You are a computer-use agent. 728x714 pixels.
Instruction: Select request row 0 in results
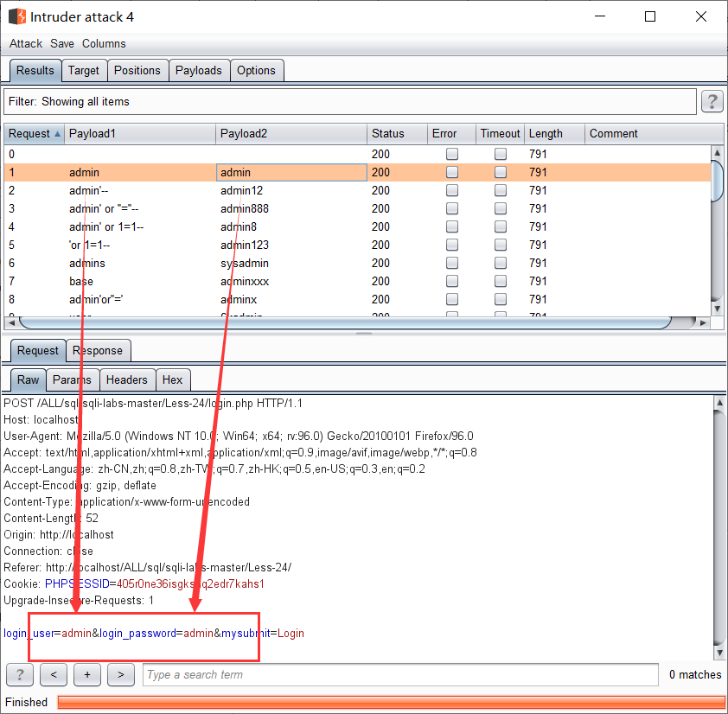pos(357,154)
